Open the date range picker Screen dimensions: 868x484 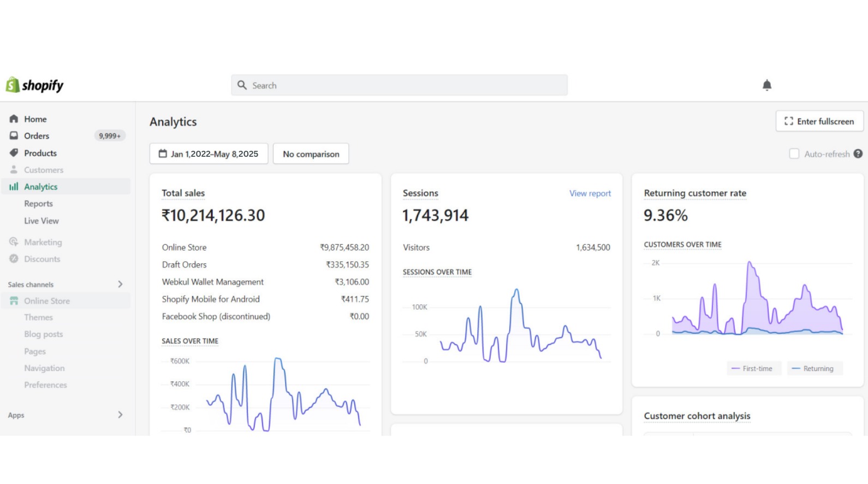pos(209,154)
